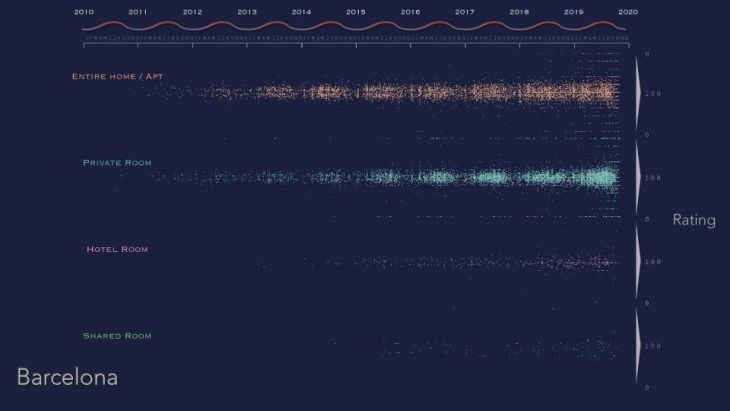Click the 2010 year label on timeline
The width and height of the screenshot is (730, 411).
point(84,12)
